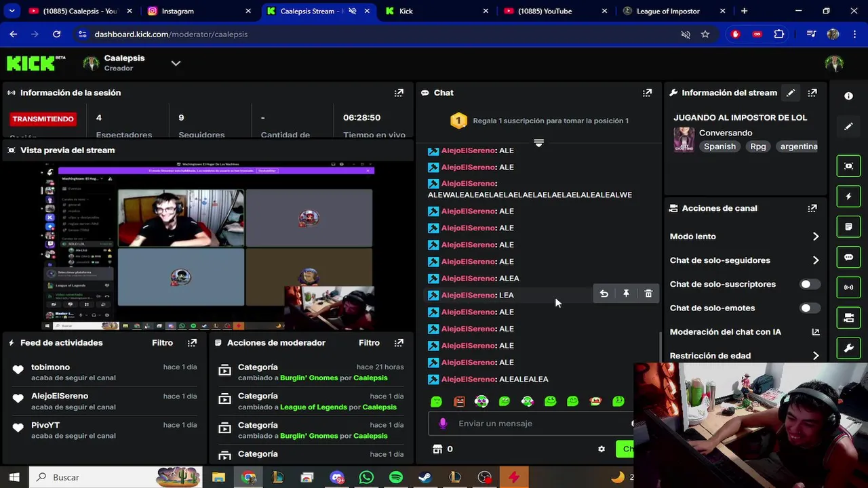This screenshot has height=488, width=868.
Task: Click PivoYT in activity feed
Action: (45, 425)
